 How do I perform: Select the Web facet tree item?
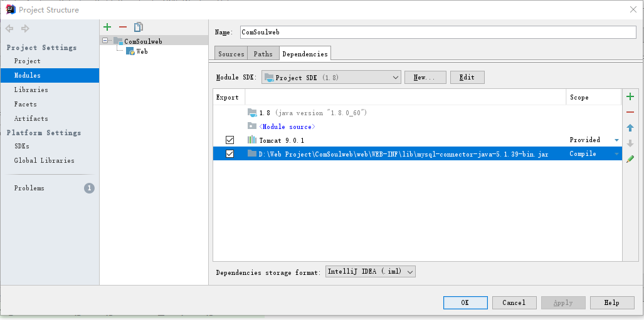142,51
